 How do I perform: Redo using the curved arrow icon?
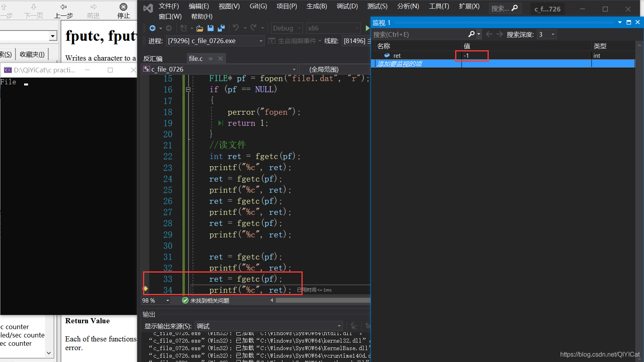(x=254, y=28)
